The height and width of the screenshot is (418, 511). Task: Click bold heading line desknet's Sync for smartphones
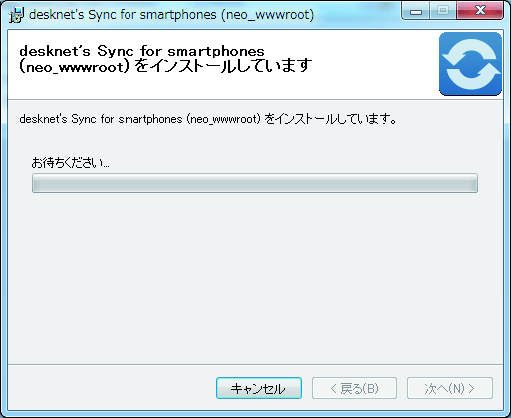tap(142, 51)
